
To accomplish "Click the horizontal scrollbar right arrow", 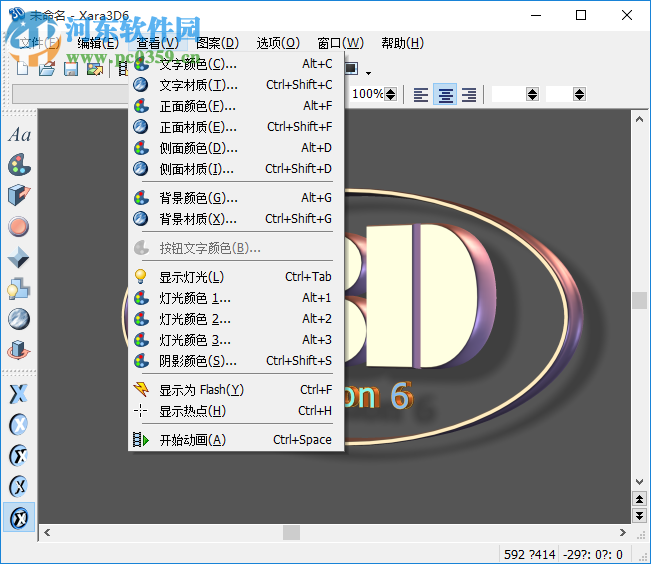I will 622,532.
